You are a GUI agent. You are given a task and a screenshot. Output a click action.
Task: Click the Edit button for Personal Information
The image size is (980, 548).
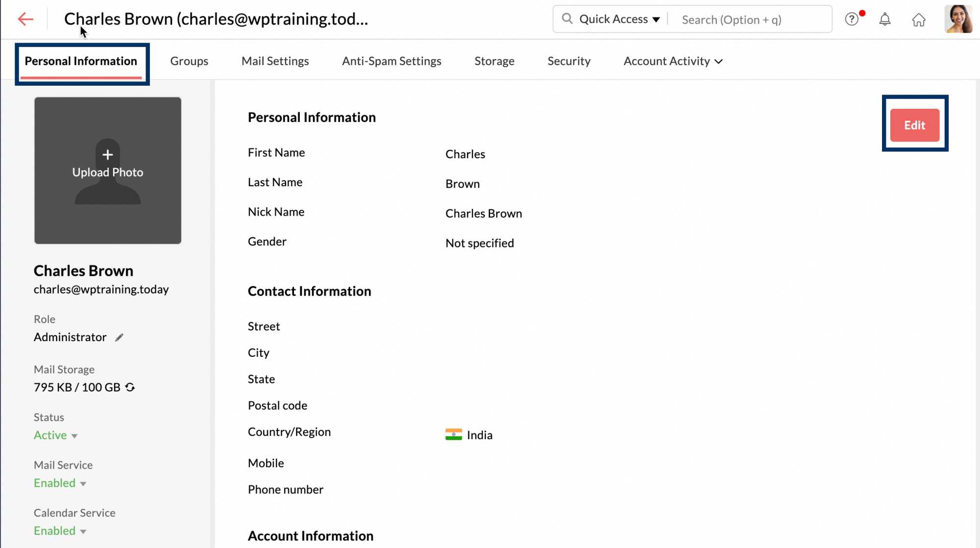[x=914, y=125]
